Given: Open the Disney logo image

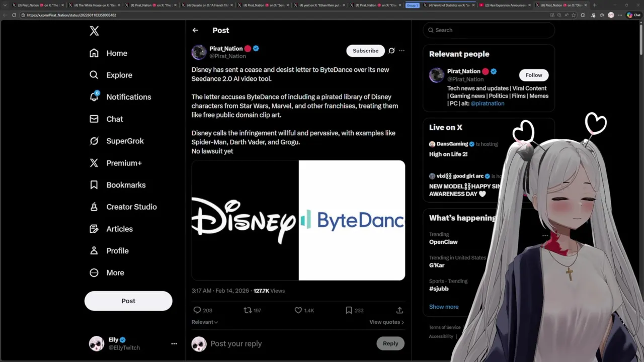Looking at the screenshot, I should coord(245,220).
